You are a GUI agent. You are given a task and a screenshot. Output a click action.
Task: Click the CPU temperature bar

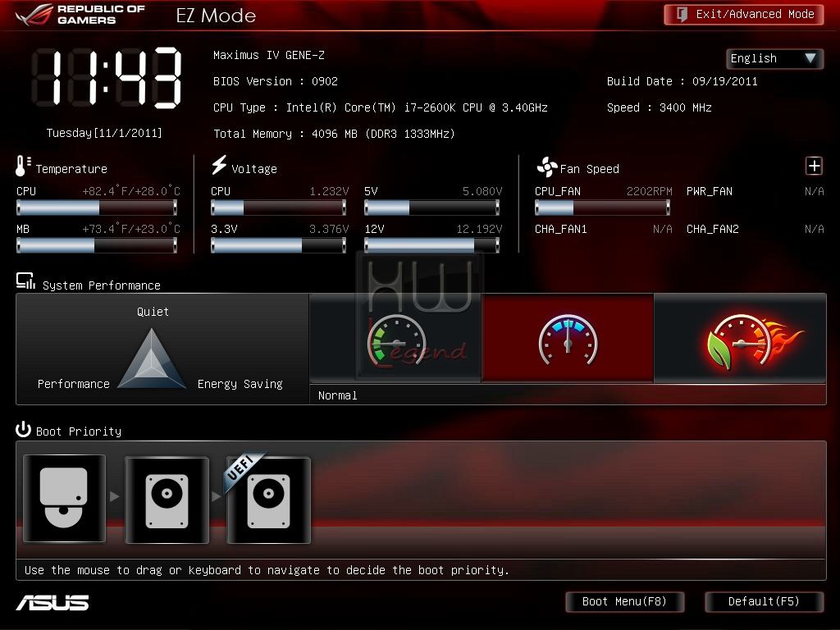point(97,208)
